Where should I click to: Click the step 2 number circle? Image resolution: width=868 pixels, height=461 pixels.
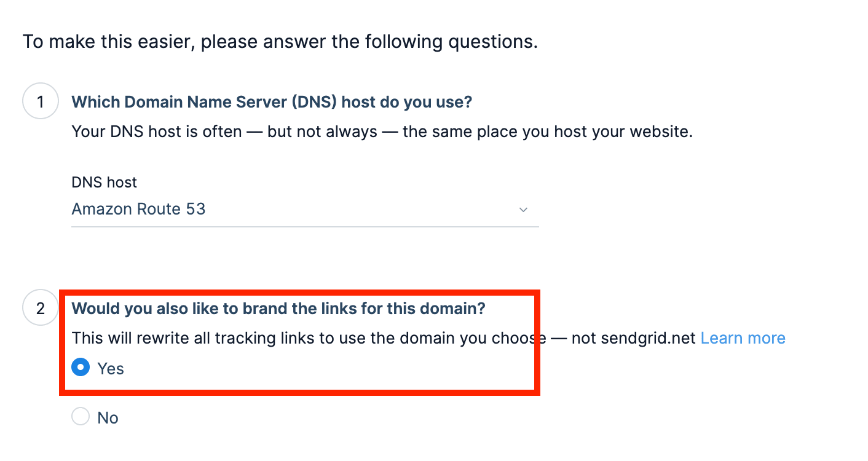coord(41,307)
